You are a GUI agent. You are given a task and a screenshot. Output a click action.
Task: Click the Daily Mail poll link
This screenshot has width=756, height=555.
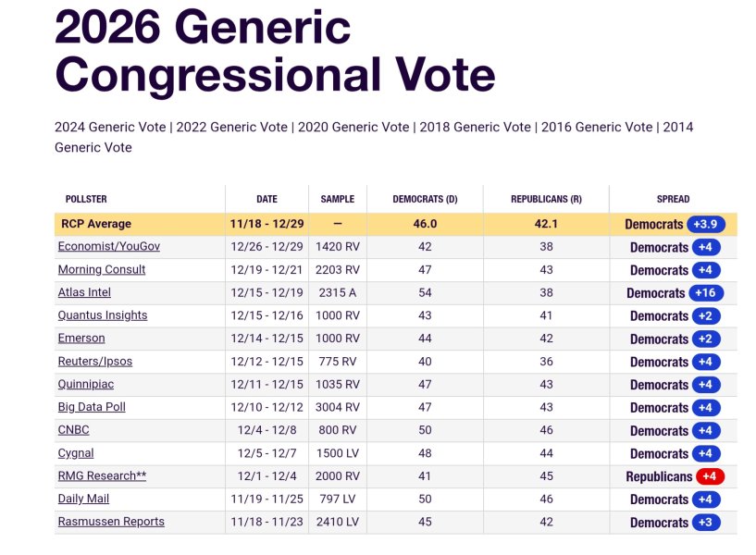[x=84, y=499]
